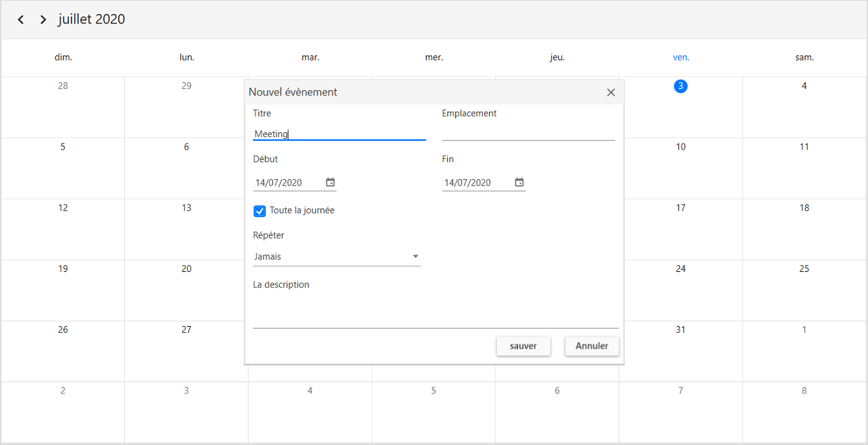Click the mar. weekday header
The width and height of the screenshot is (868, 445).
(x=310, y=57)
